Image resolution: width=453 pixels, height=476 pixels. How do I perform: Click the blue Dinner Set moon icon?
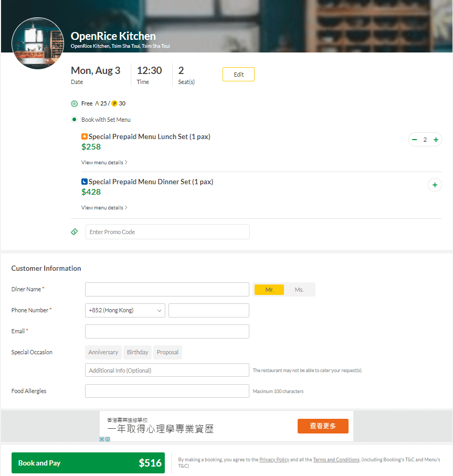pos(85,182)
